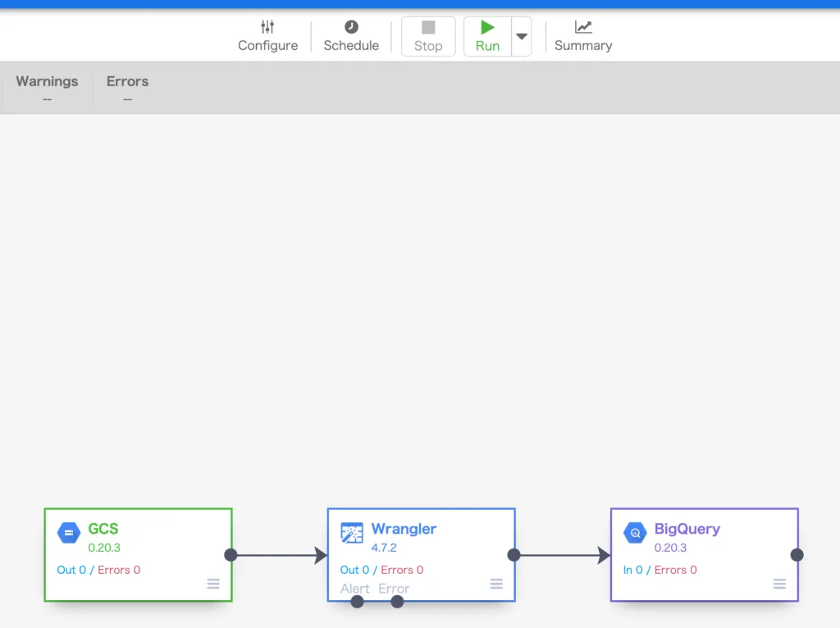Click Wrangler Out 0 metric
This screenshot has width=840, height=628.
tap(354, 570)
